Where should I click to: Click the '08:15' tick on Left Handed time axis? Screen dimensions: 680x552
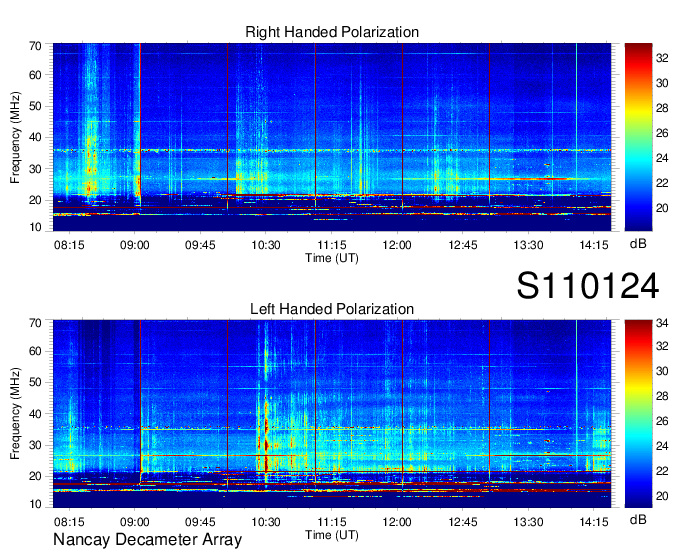(69, 522)
